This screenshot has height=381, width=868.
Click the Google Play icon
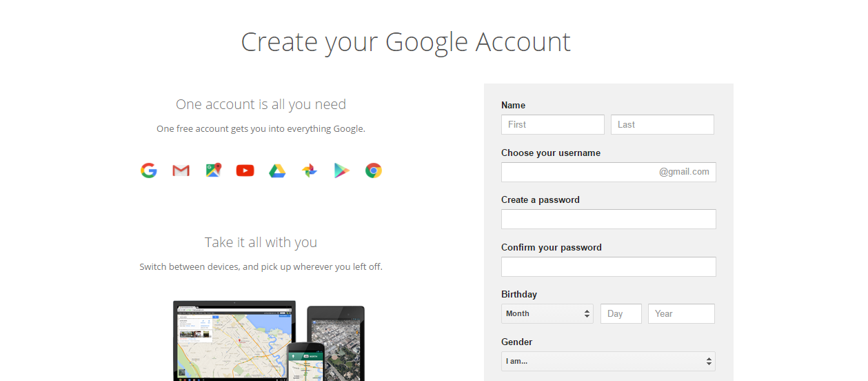342,170
